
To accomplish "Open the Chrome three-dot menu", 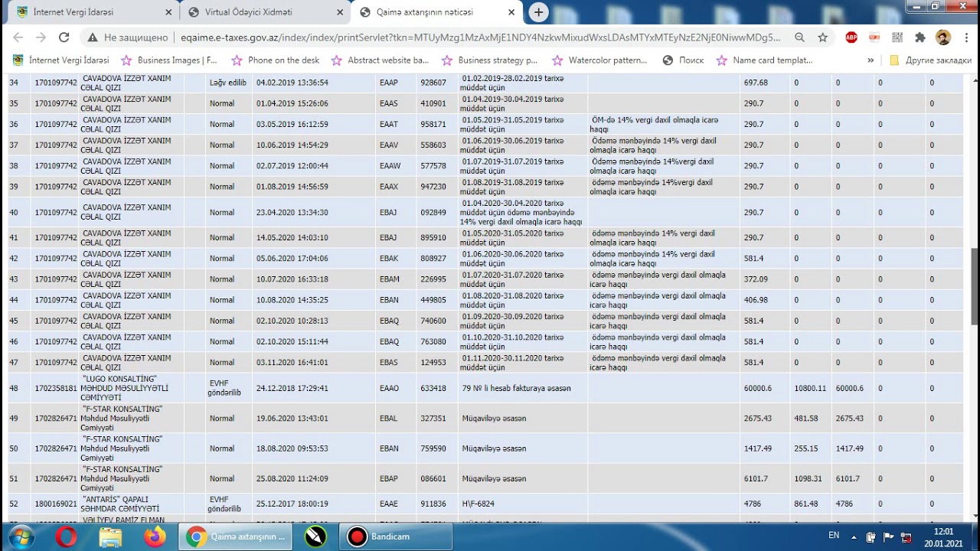I will pos(965,37).
